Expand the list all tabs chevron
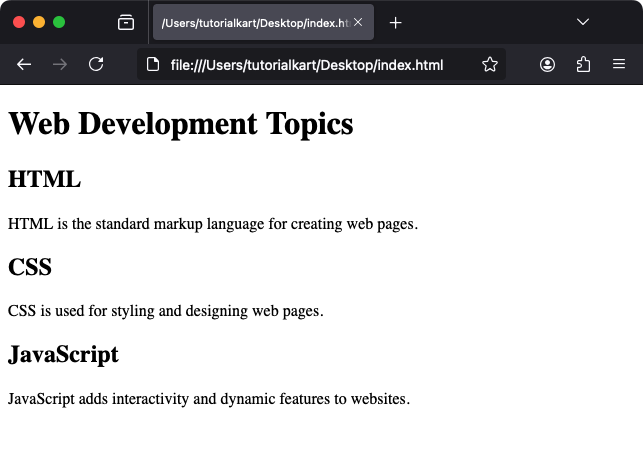The width and height of the screenshot is (643, 463). [583, 22]
